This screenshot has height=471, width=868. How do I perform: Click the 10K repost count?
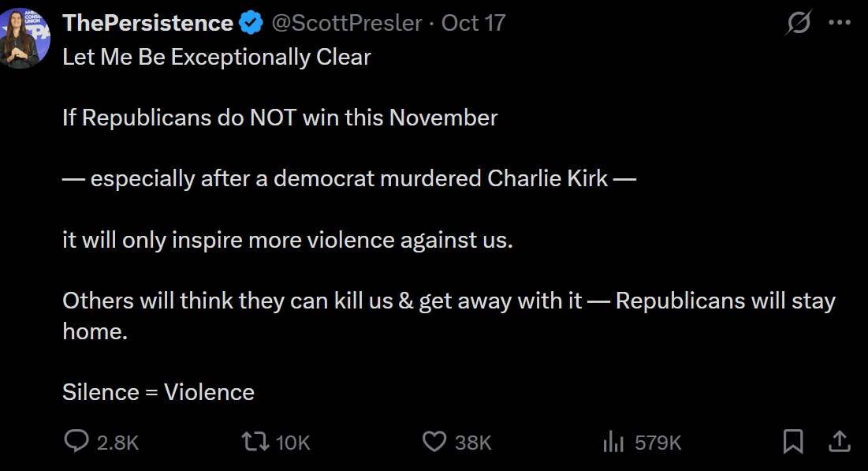tap(293, 443)
